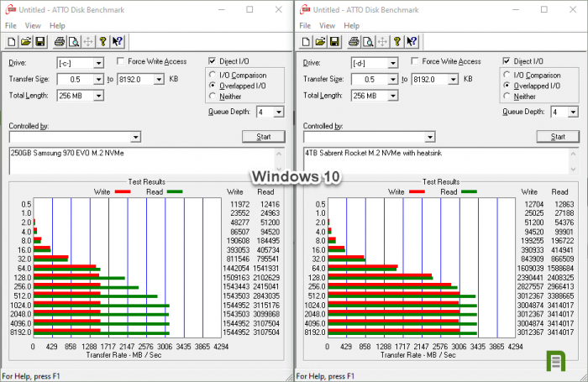The height and width of the screenshot is (382, 588).
Task: Maximize the left ATTO window
Action: coord(249,9)
